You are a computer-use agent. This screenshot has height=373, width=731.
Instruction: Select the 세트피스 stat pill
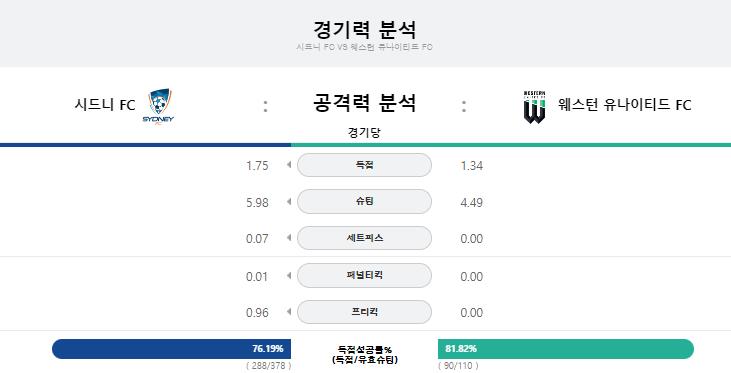pos(364,238)
